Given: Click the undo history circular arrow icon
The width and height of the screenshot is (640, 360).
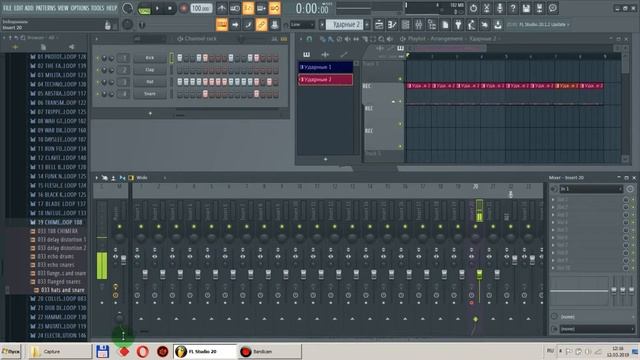Looking at the screenshot, I should pyautogui.click(x=473, y=8).
